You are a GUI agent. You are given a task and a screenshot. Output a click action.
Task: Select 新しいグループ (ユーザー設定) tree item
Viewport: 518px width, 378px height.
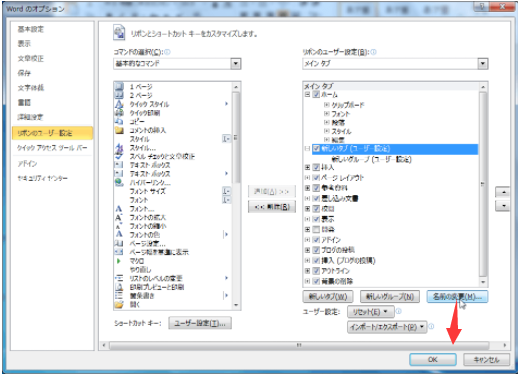tap(372, 159)
